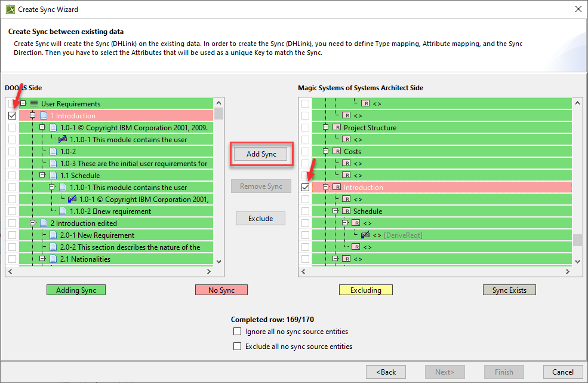
Task: Check Exclude all no sync source entities
Action: [238, 347]
